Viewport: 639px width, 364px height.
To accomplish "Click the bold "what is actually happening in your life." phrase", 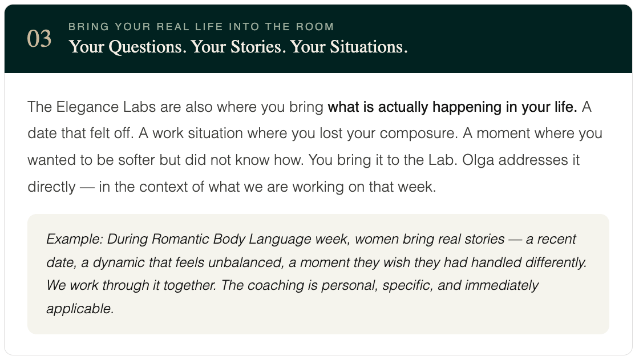I will click(x=452, y=107).
